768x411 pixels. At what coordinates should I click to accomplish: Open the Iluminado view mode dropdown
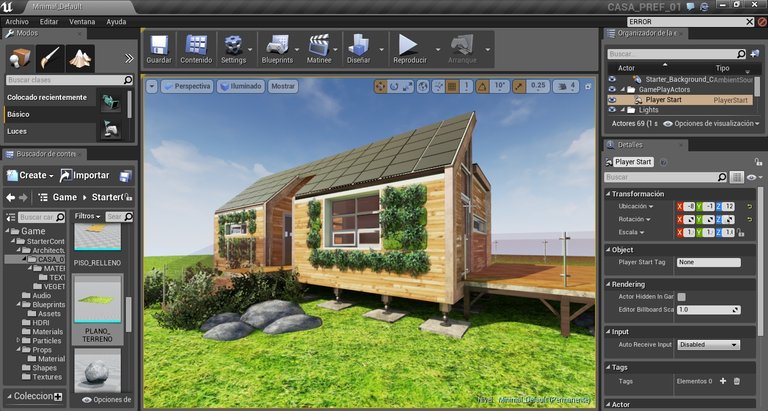(240, 86)
